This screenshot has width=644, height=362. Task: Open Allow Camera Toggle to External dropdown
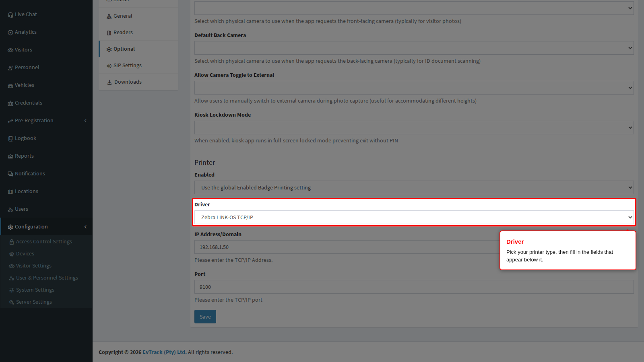(414, 88)
